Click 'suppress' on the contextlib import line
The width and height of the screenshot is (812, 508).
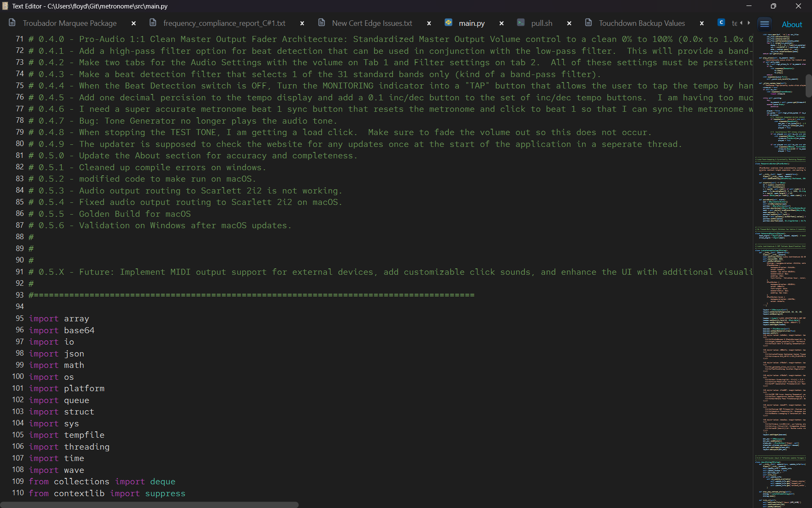[165, 493]
